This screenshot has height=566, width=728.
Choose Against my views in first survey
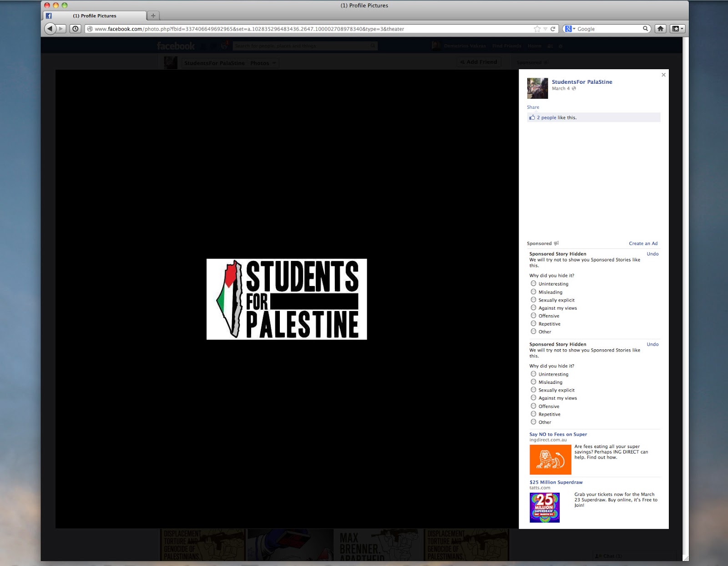pyautogui.click(x=533, y=307)
